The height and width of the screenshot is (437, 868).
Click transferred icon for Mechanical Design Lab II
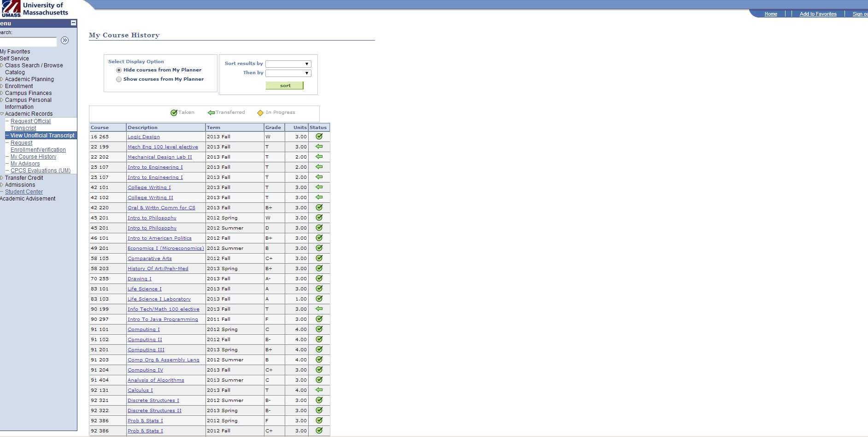(x=319, y=157)
